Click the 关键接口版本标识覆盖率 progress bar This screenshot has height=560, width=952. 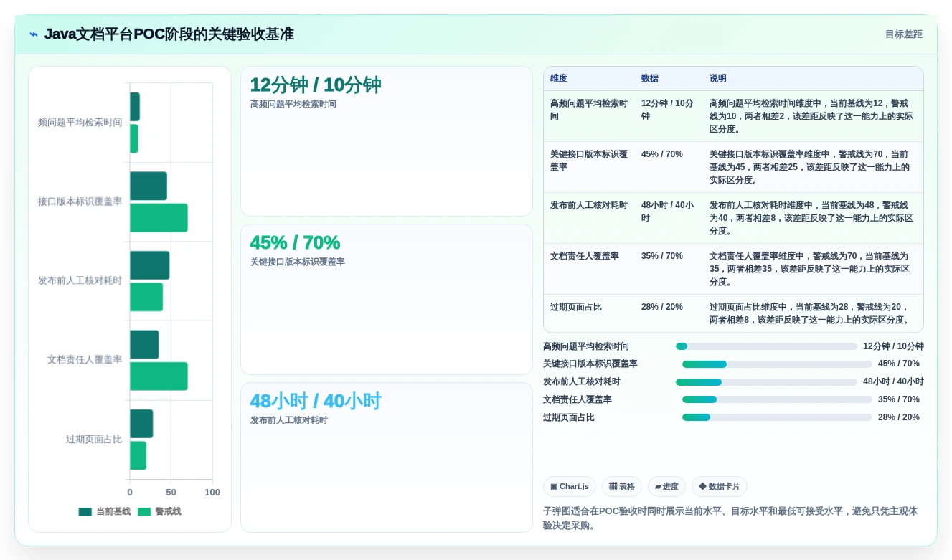pyautogui.click(x=777, y=364)
